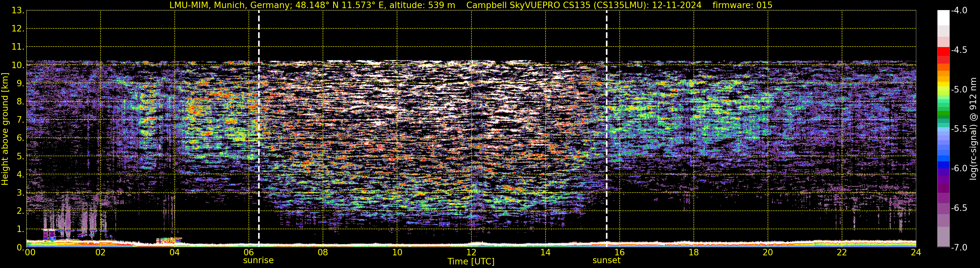
Task: Click the blue colorbar swatch near -6.0
Action: (x=944, y=165)
